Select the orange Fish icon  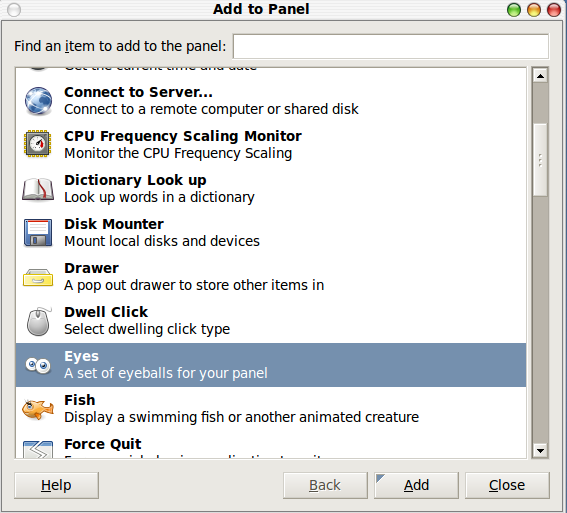tap(38, 409)
